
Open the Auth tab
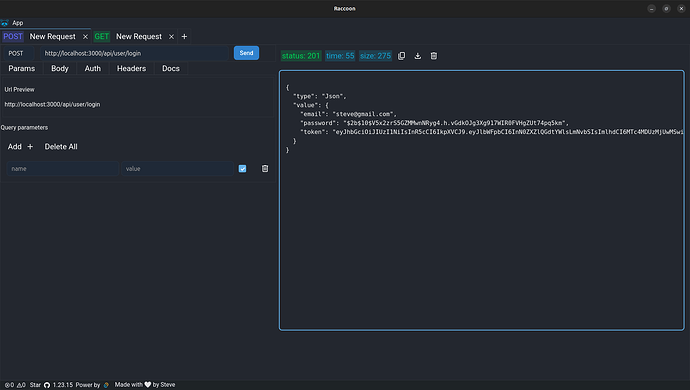pos(93,69)
